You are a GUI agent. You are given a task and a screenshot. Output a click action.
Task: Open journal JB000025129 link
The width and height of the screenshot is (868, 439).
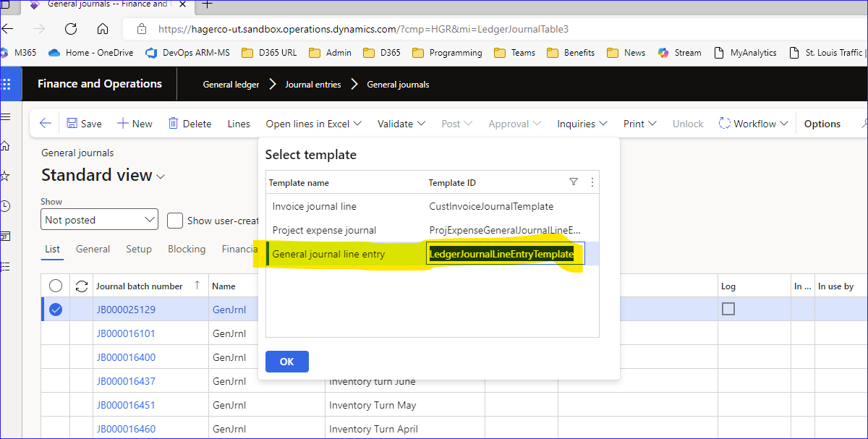[126, 310]
